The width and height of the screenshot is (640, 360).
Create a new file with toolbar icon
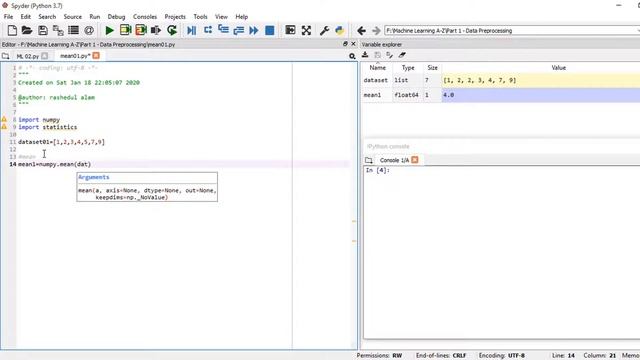[x=12, y=30]
